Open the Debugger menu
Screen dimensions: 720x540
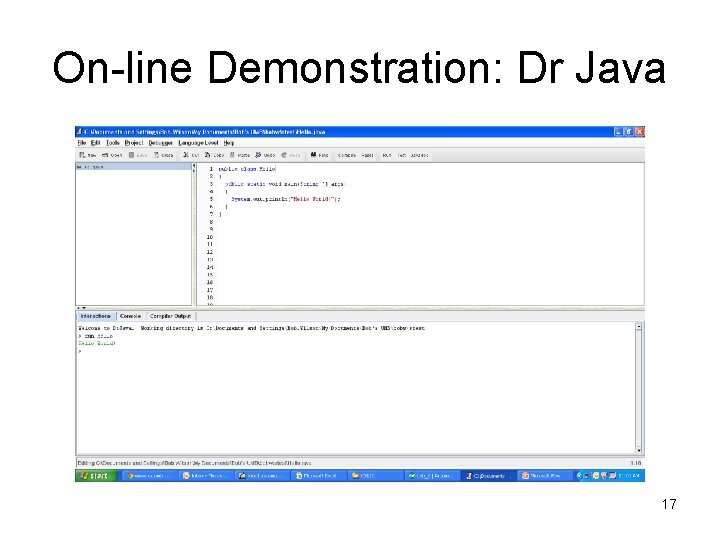point(160,143)
